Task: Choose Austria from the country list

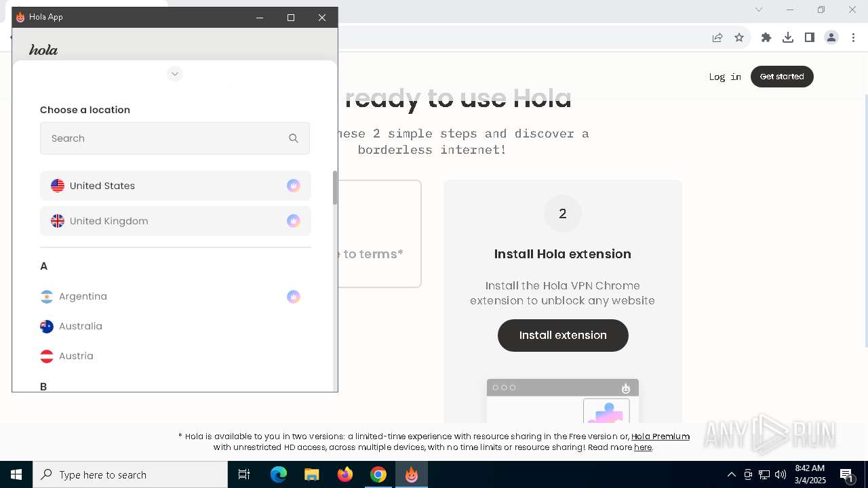Action: tap(175, 356)
